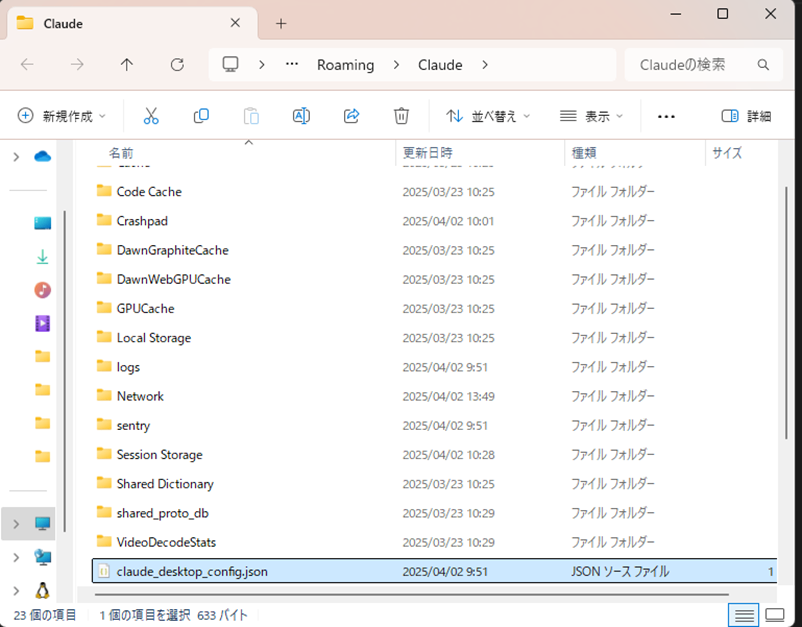Select the Claude window tab
Viewport: 802px width, 627px height.
132,24
